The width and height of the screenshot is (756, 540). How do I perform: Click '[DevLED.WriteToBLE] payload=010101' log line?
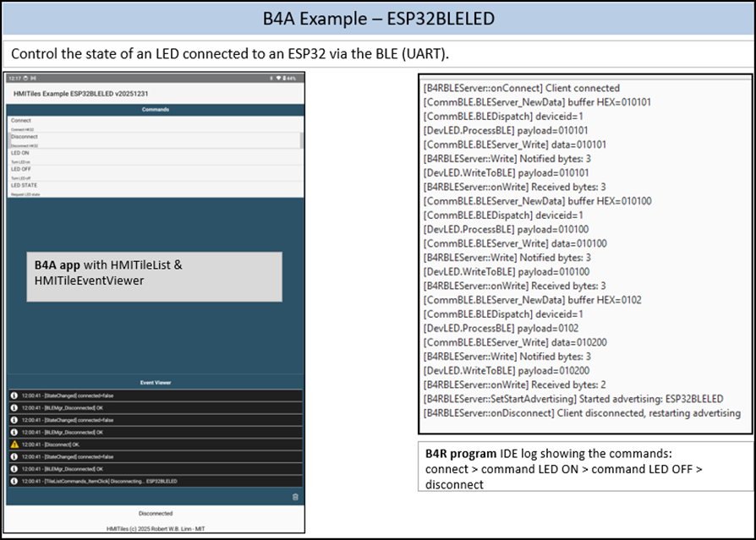click(x=506, y=173)
